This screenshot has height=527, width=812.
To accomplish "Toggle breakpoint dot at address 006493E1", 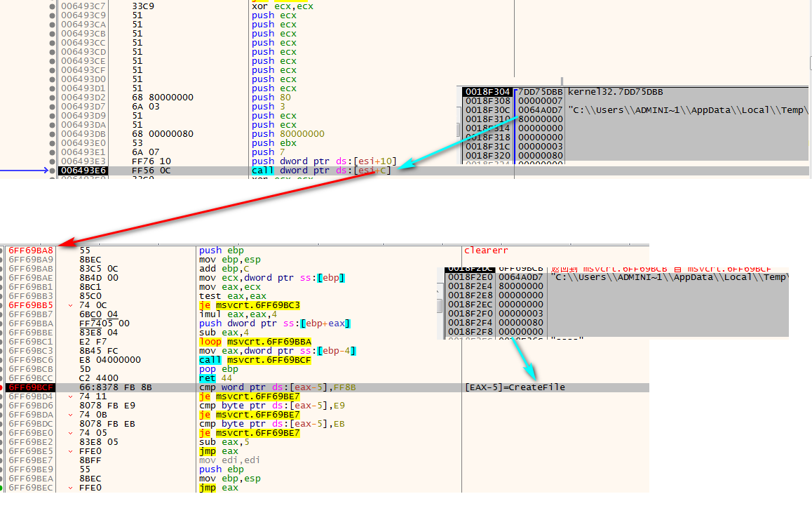I will coord(52,152).
